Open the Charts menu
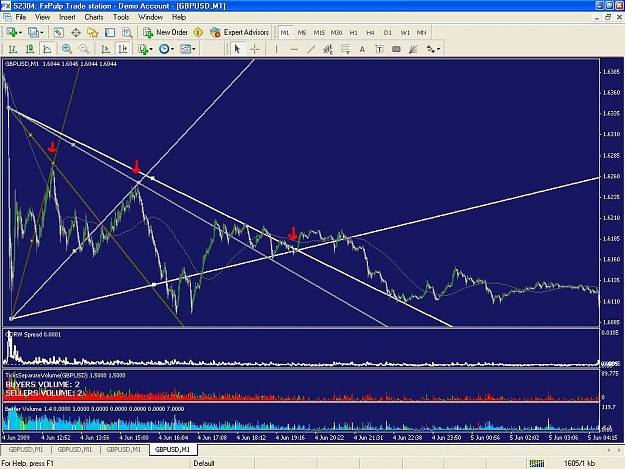625x469 pixels. pyautogui.click(x=94, y=17)
